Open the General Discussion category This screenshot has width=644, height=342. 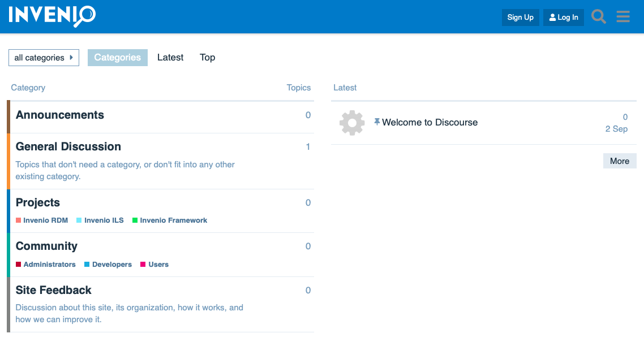68,147
